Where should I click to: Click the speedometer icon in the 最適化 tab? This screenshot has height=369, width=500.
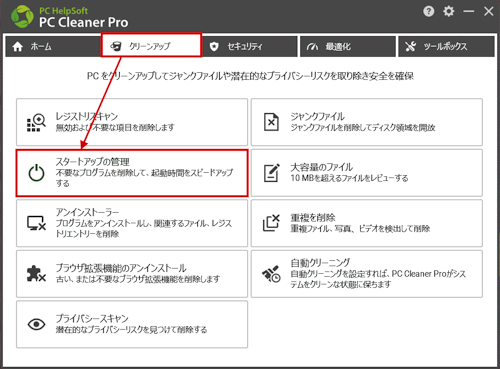(312, 47)
